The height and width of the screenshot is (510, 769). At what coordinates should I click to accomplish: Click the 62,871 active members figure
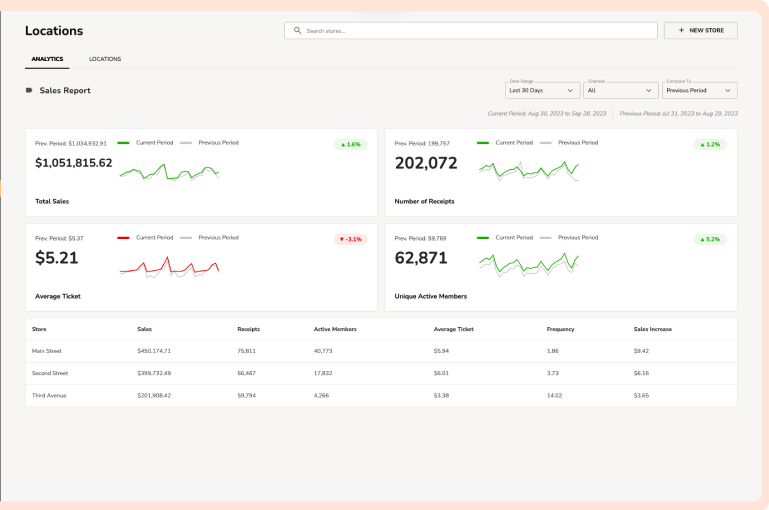pyautogui.click(x=421, y=258)
